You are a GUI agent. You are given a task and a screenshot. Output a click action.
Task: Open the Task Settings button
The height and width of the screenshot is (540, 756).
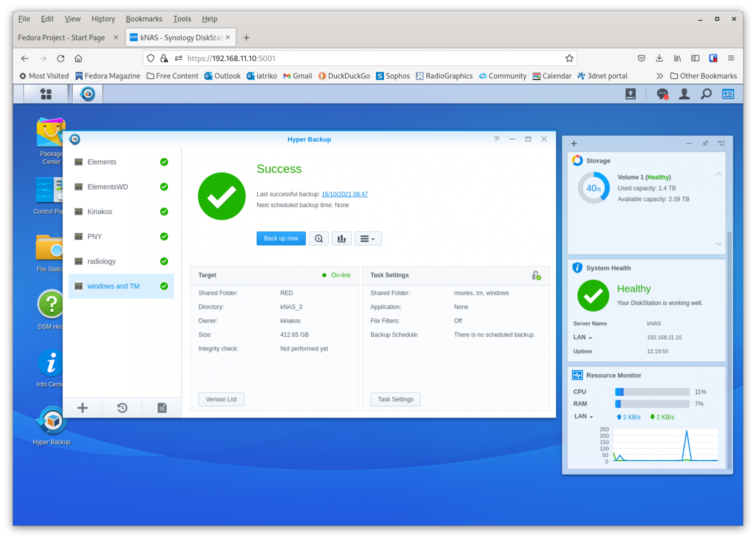pos(395,399)
